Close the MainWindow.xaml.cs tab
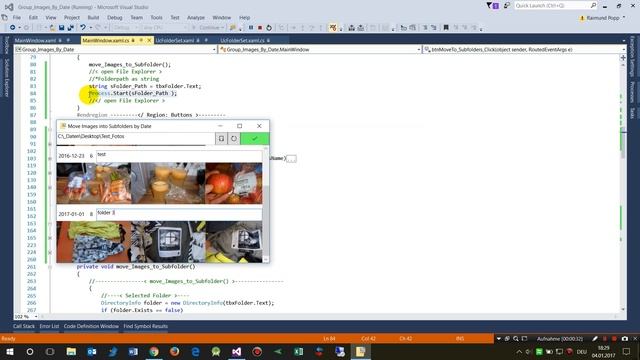Viewport: 640px width, 360px height. coord(149,40)
